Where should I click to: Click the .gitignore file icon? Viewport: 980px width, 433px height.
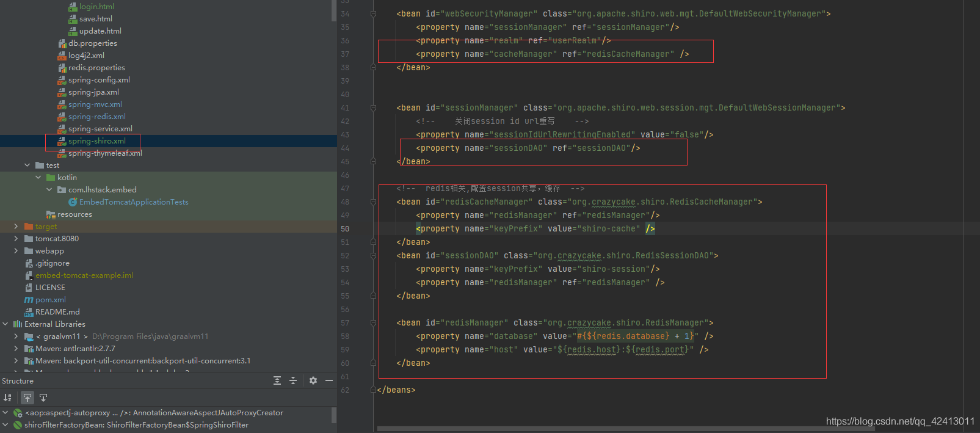29,263
